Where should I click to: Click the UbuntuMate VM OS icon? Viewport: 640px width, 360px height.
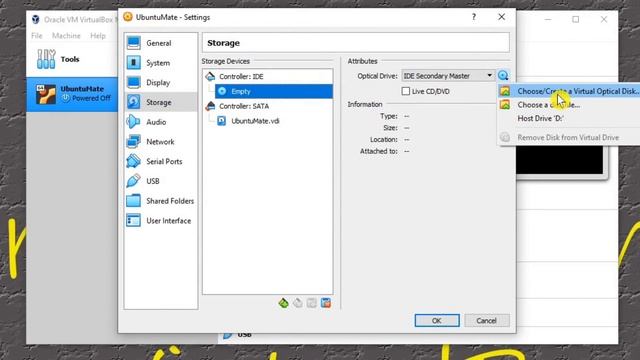point(46,94)
